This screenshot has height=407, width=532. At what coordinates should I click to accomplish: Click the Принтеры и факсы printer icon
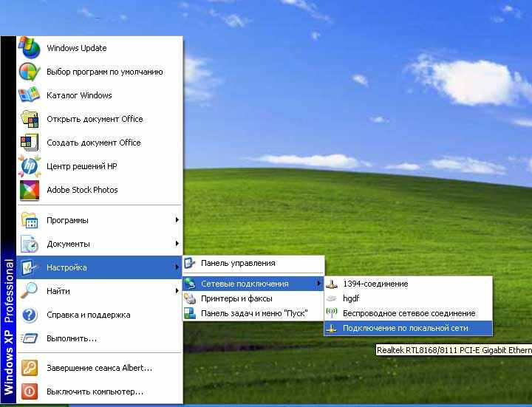tap(190, 298)
